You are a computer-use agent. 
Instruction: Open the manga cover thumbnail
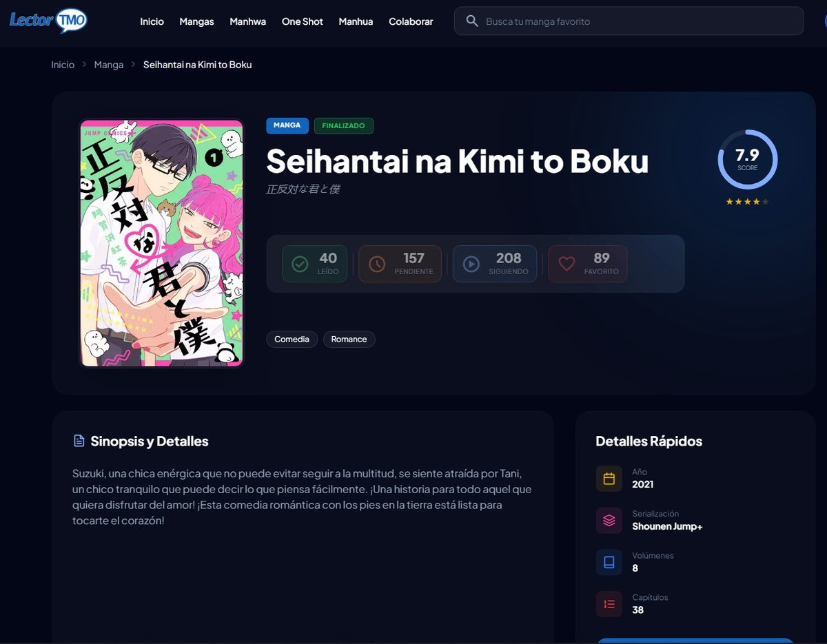tap(162, 243)
